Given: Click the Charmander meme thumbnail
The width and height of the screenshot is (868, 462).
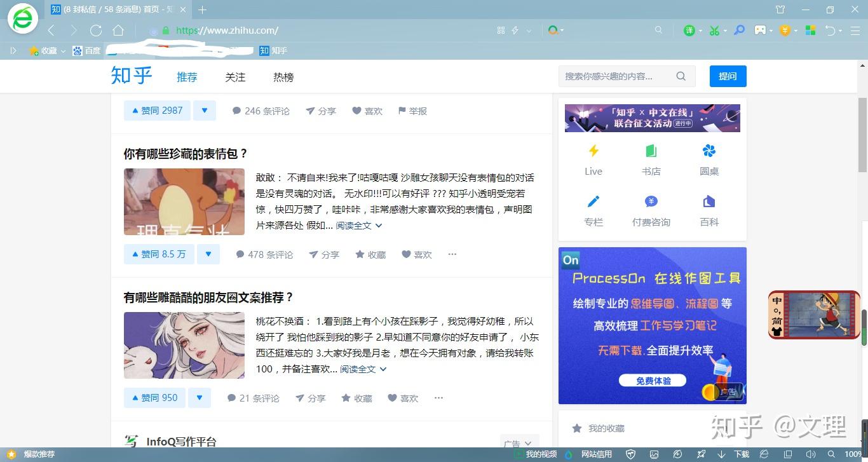Looking at the screenshot, I should pyautogui.click(x=184, y=201).
